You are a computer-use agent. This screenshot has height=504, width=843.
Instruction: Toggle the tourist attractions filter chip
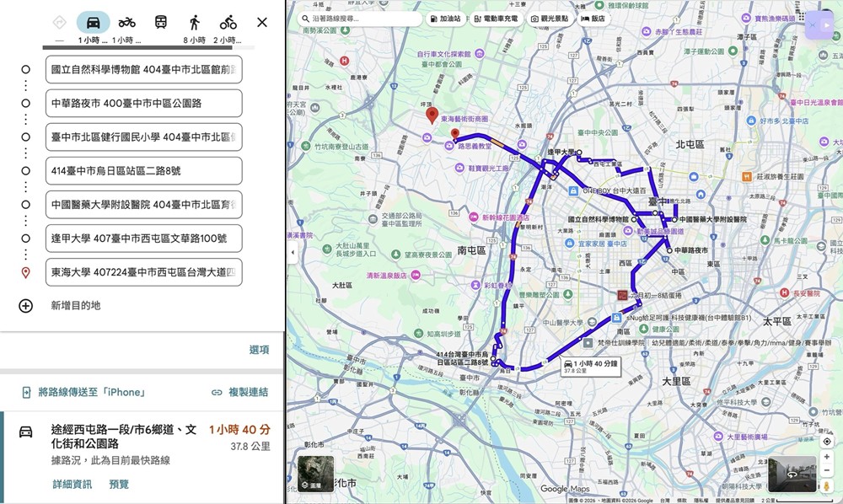tap(549, 19)
